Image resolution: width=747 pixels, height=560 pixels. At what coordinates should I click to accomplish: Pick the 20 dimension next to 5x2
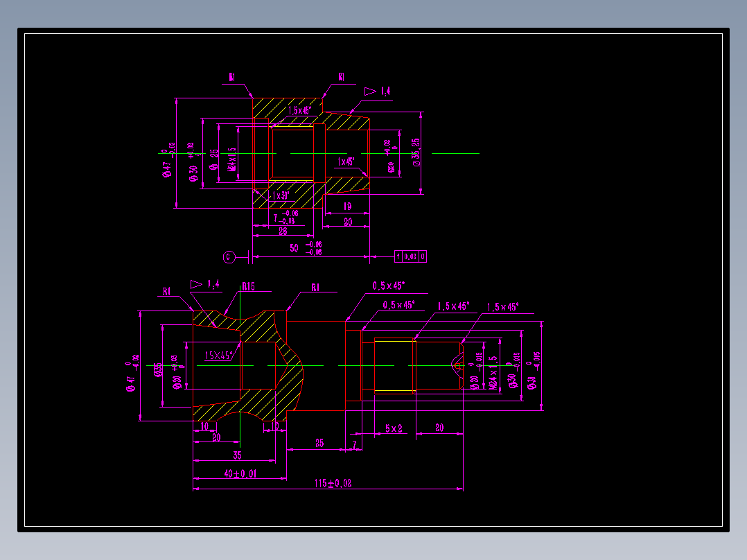coord(439,428)
